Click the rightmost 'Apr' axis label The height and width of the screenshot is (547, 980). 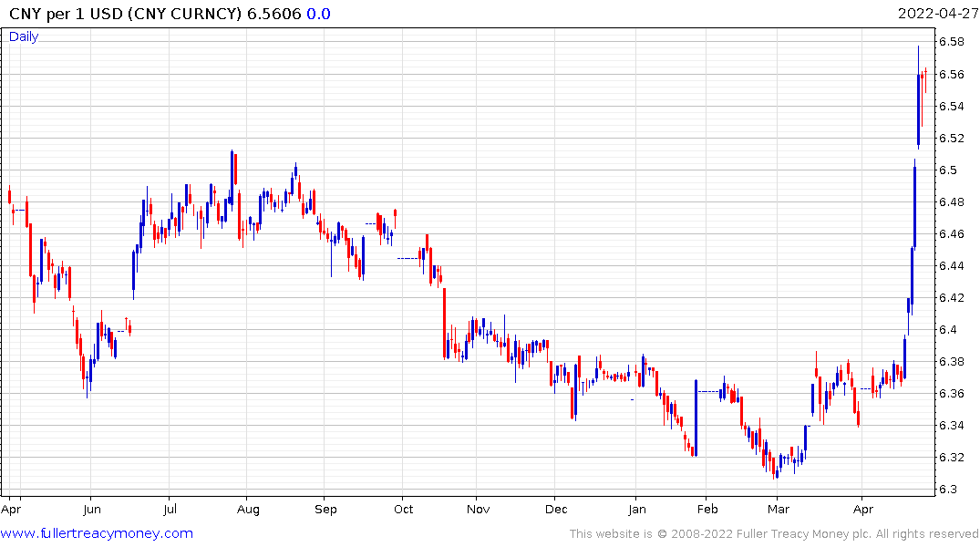coord(863,510)
